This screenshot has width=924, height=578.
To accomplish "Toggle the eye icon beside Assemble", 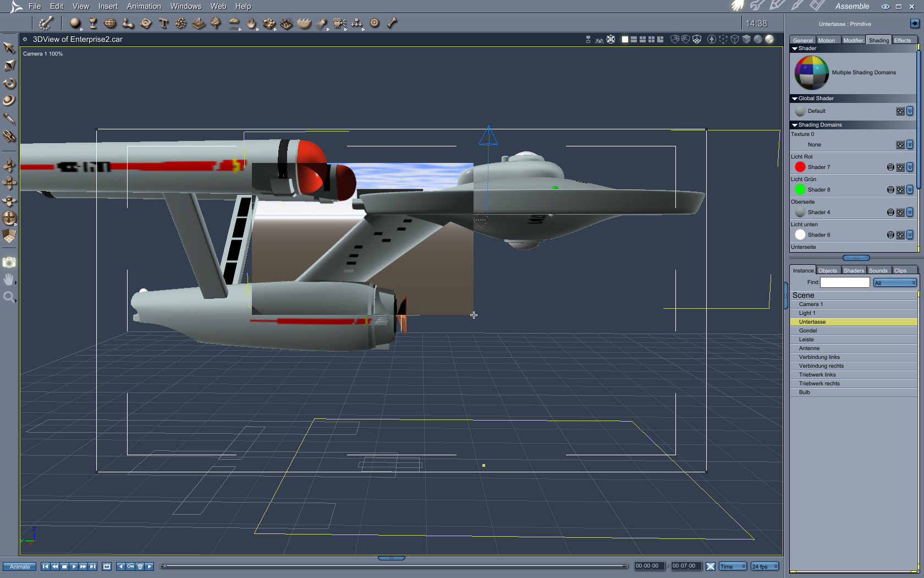I will coord(886,7).
